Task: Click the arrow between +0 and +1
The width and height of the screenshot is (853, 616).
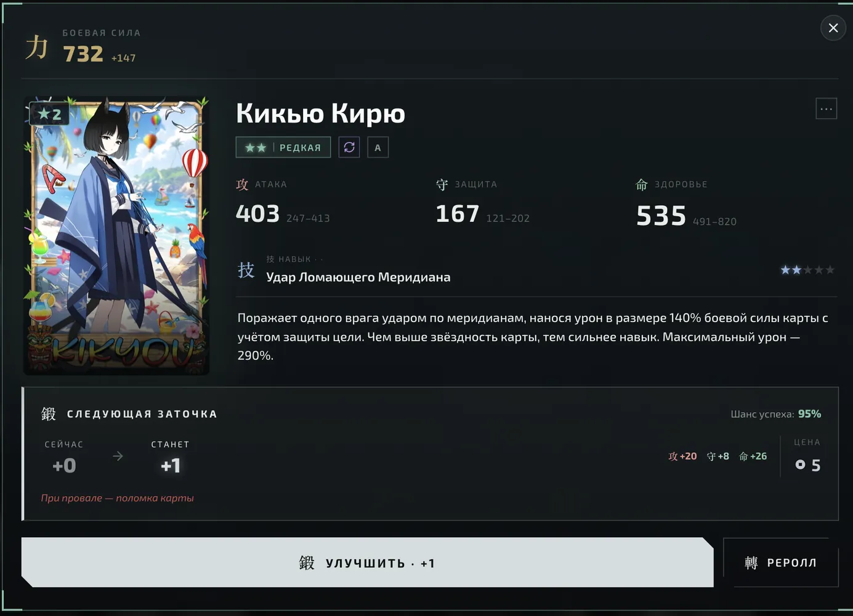Action: click(x=118, y=456)
